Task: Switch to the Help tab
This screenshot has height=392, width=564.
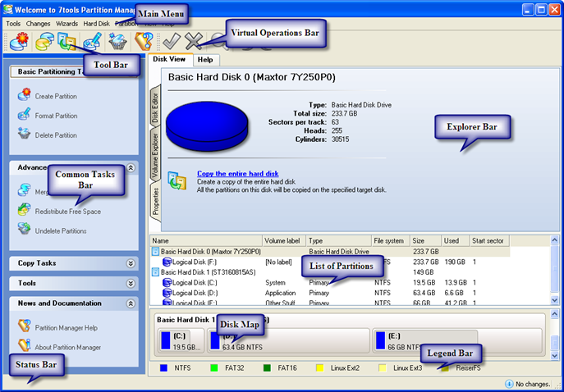Action: (205, 59)
